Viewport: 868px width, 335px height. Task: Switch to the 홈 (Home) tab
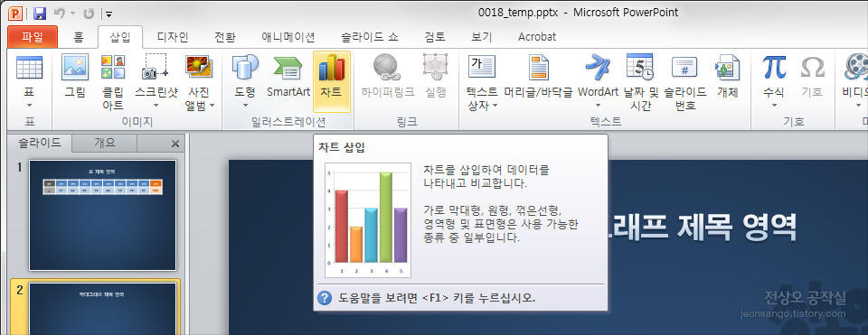(x=79, y=37)
